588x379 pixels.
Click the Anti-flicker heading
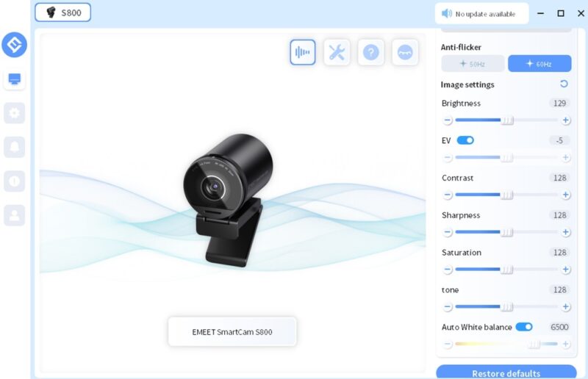(x=461, y=47)
